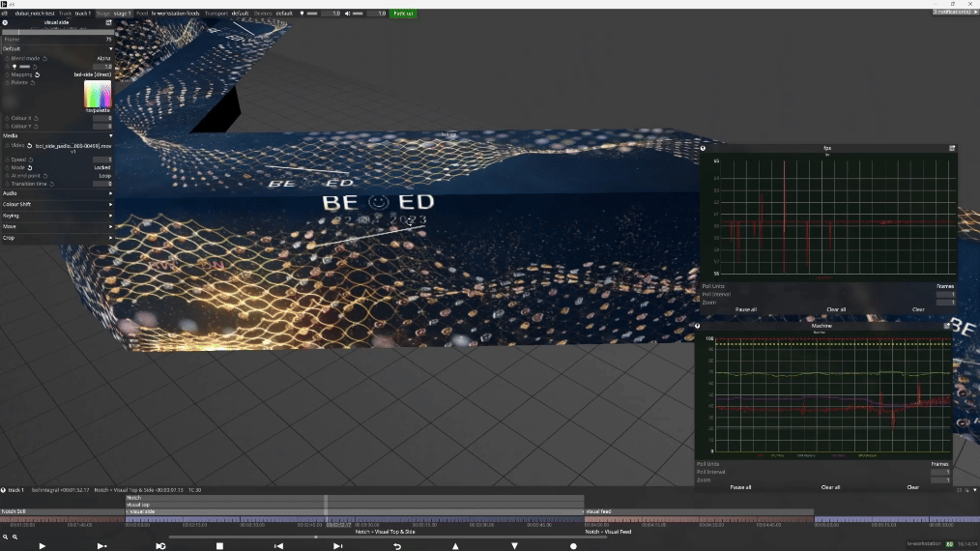The height and width of the screenshot is (551, 980).
Task: Open the At end point Loop dropdown
Action: point(105,176)
